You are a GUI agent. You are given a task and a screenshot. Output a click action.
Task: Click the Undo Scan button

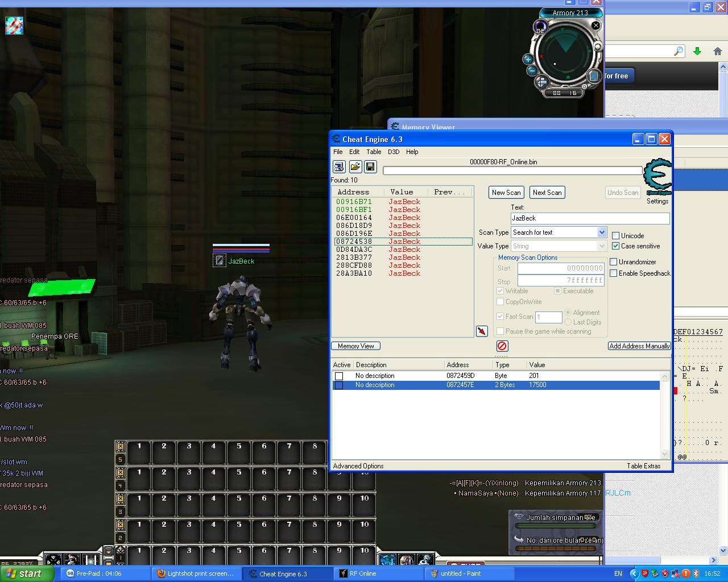[x=623, y=193]
